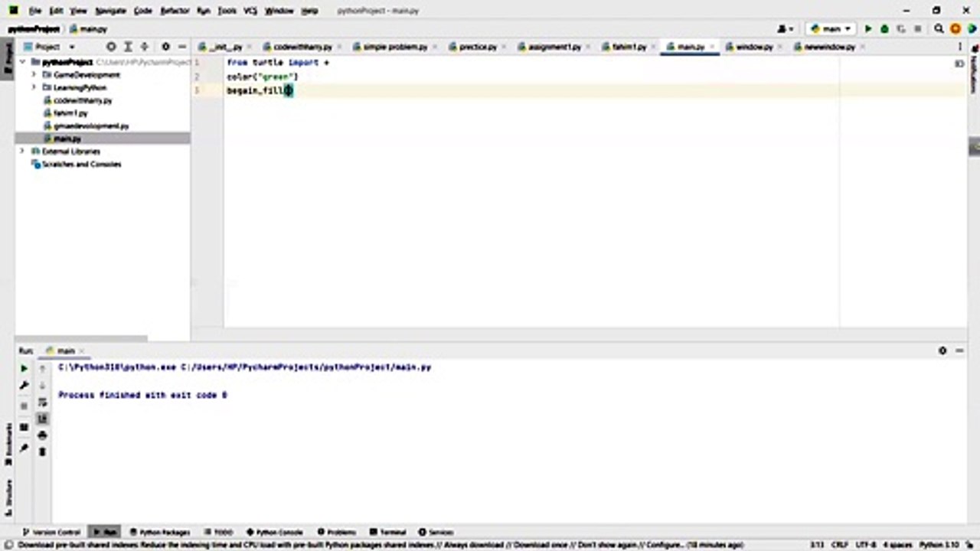Image resolution: width=980 pixels, height=551 pixels.
Task: Toggle the Project side tool window
Action: (x=7, y=58)
